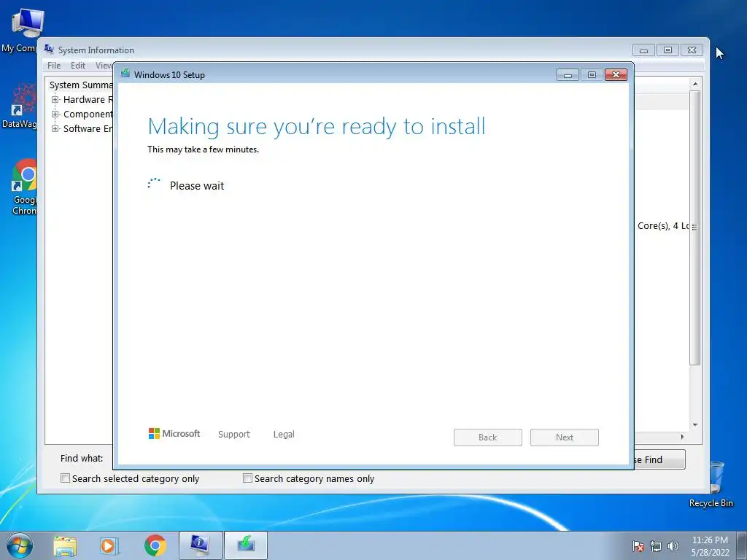Click 'This may take a few minutes.' text
The width and height of the screenshot is (747, 560).
(203, 149)
